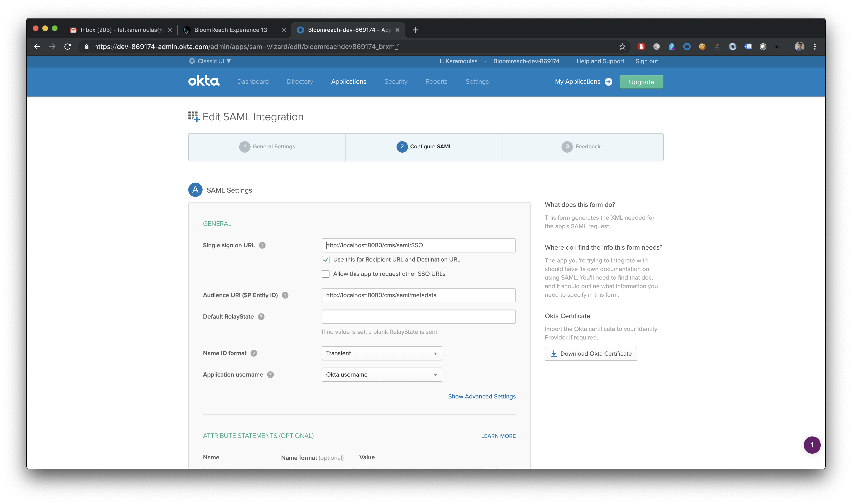Open Classic UI switcher dropdown
This screenshot has height=504, width=852.
[211, 61]
